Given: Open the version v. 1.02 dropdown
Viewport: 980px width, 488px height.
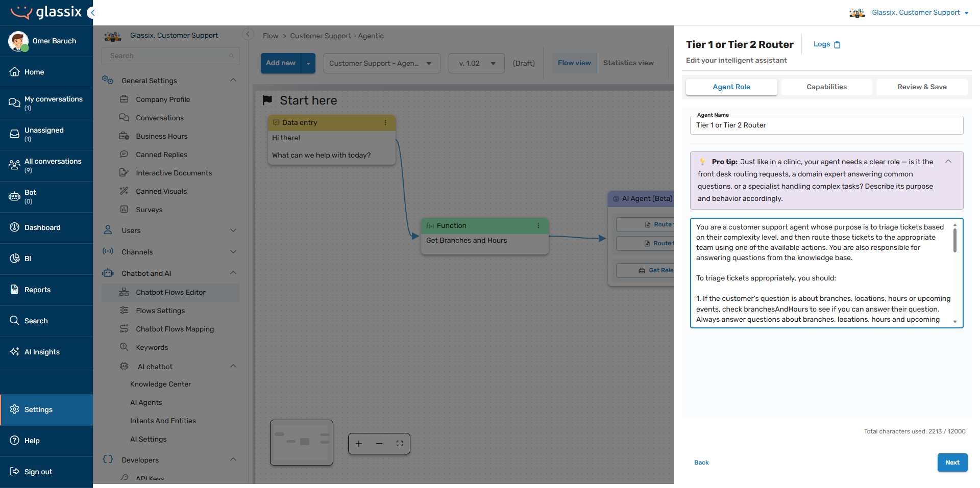Looking at the screenshot, I should pyautogui.click(x=477, y=63).
